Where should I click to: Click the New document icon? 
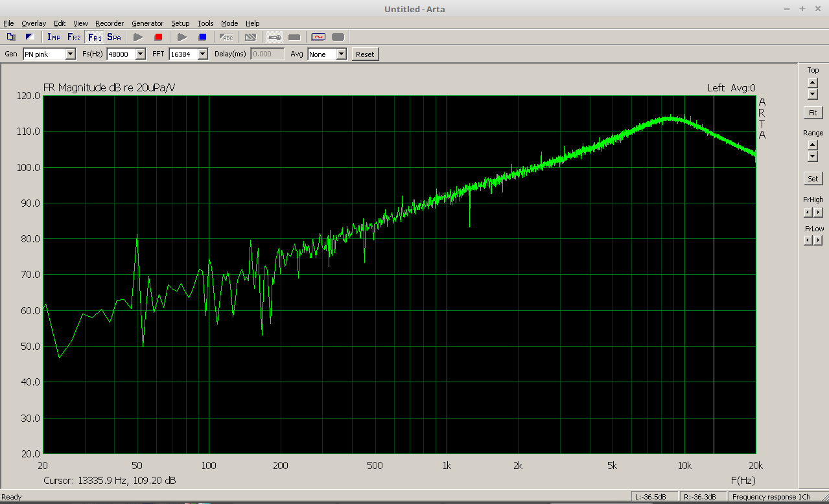[11, 37]
